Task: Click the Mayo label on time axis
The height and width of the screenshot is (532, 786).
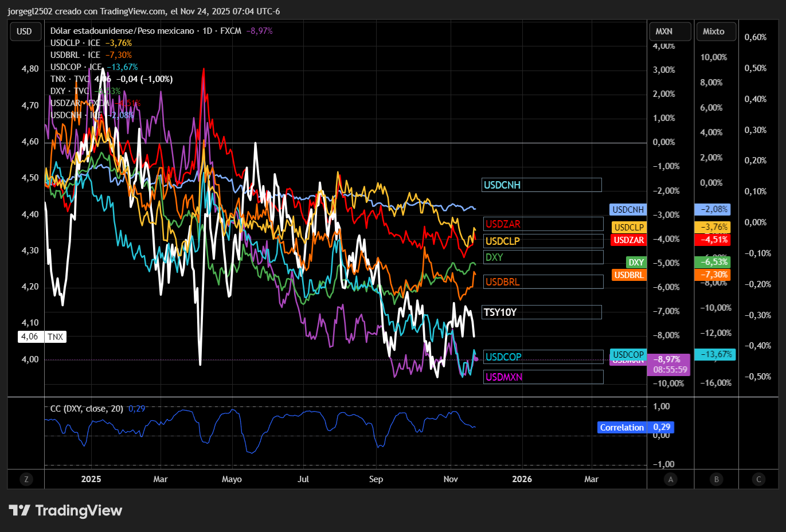Action: [232, 479]
